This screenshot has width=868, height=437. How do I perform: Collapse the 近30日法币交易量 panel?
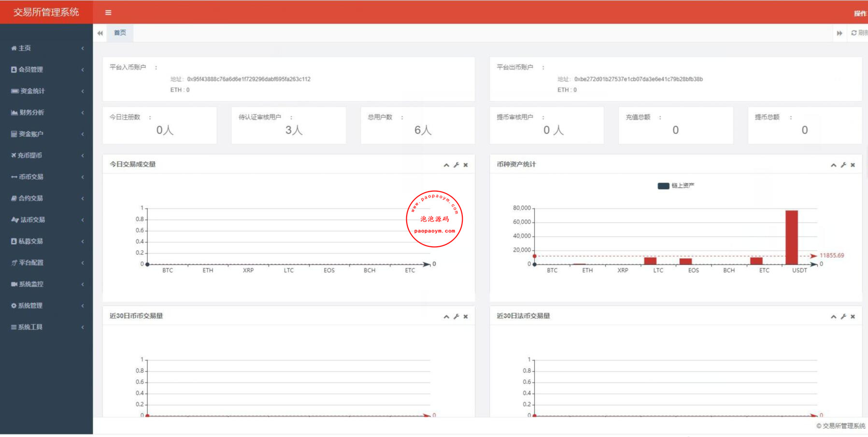834,317
